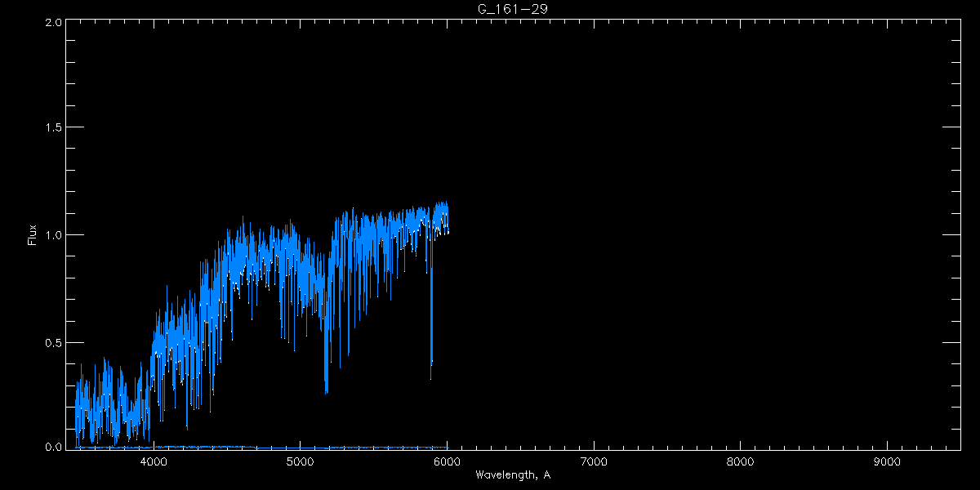Click the 1.0 flux tick label

(53, 234)
